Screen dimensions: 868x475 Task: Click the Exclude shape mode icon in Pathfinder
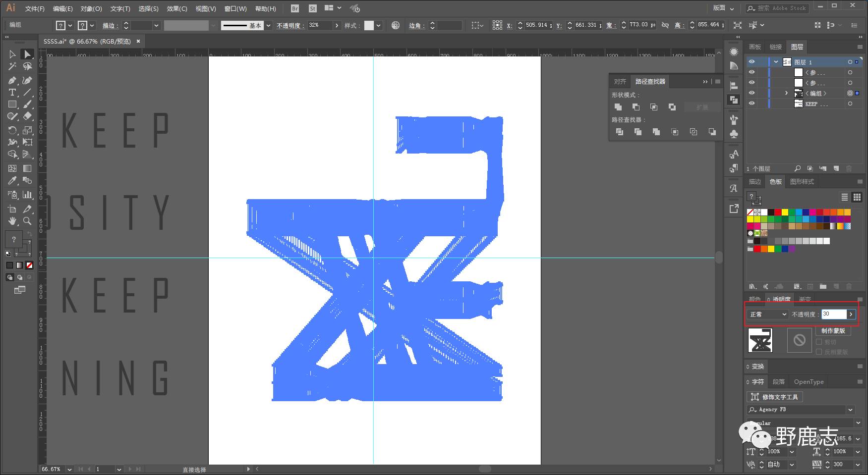(x=672, y=107)
